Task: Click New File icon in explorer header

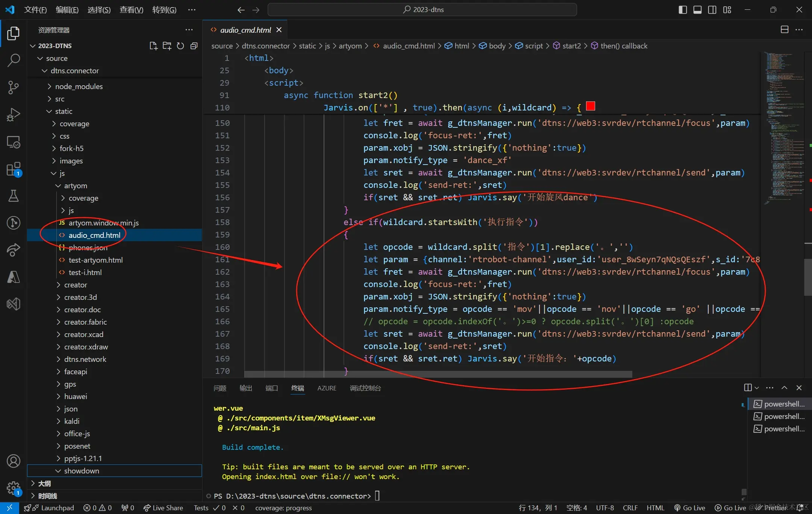Action: point(153,46)
